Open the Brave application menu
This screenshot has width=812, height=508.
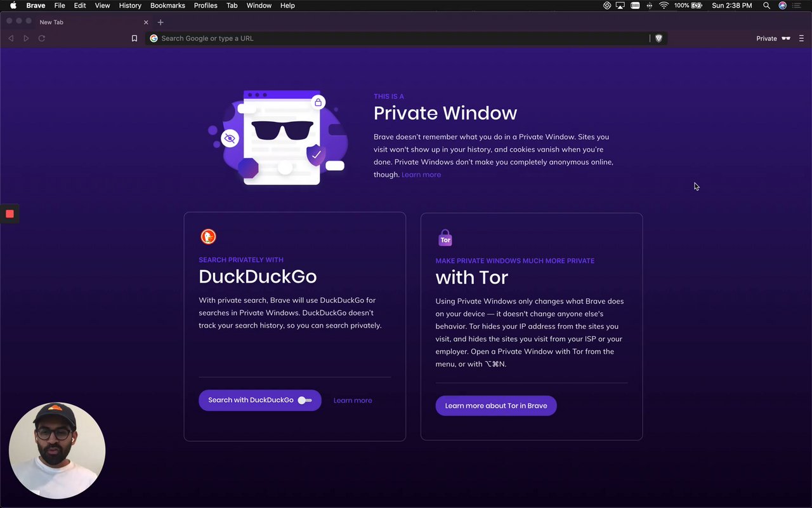point(36,5)
